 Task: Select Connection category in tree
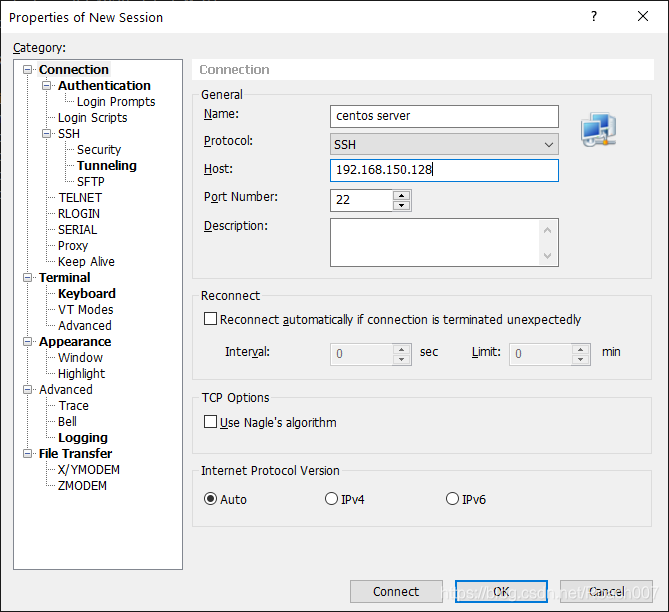pyautogui.click(x=74, y=70)
